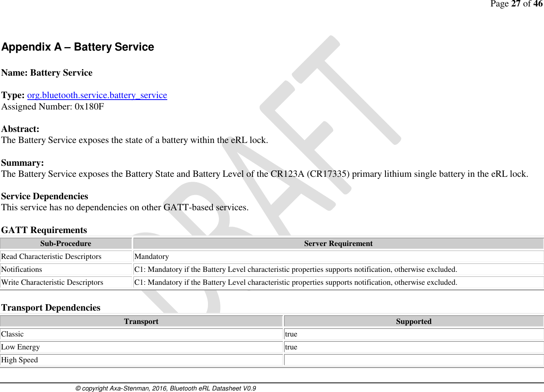Click the 'Server Requirement' column header
Viewport: 544px width, 392px height.
tap(338, 243)
